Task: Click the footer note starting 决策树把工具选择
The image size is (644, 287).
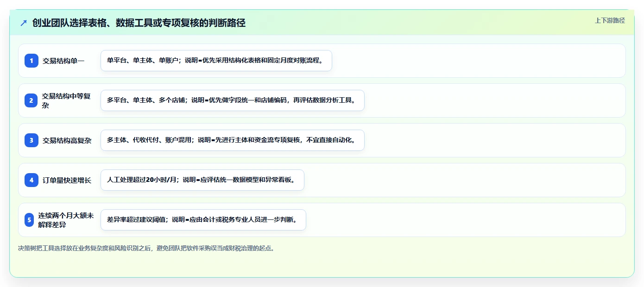Action: tap(147, 248)
